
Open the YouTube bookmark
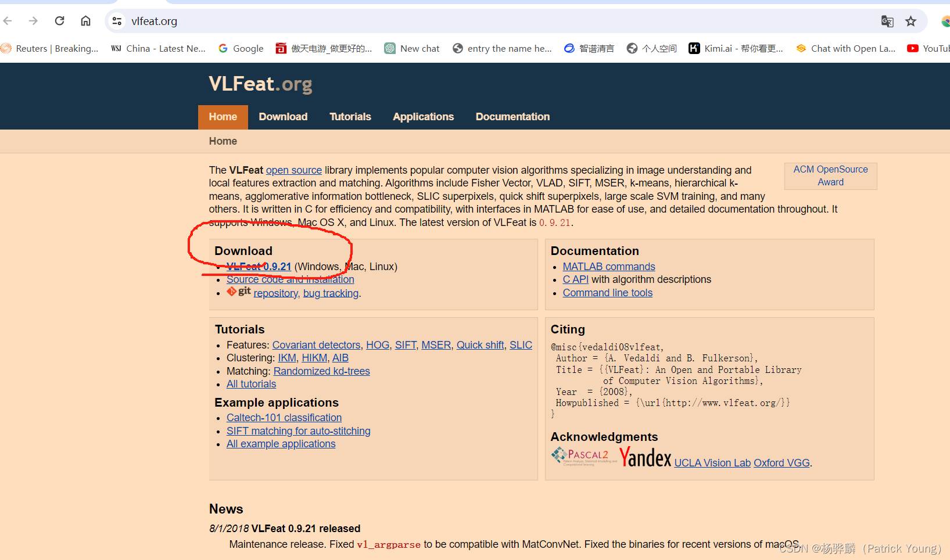[929, 48]
